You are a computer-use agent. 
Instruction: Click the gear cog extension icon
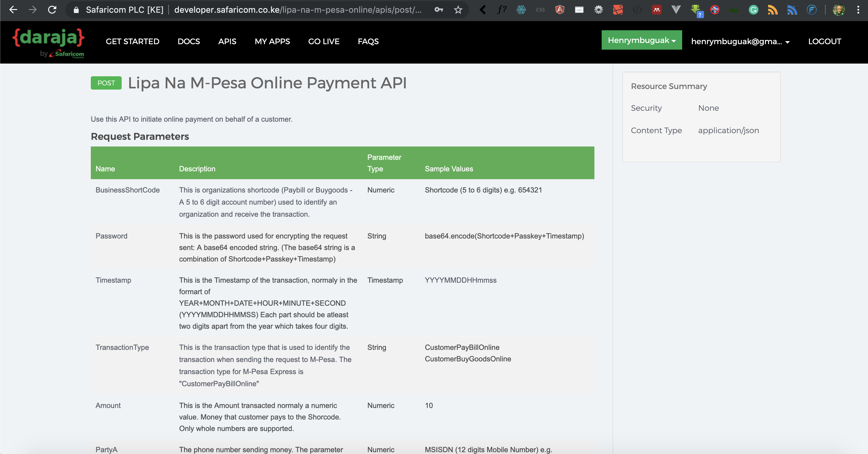[598, 10]
